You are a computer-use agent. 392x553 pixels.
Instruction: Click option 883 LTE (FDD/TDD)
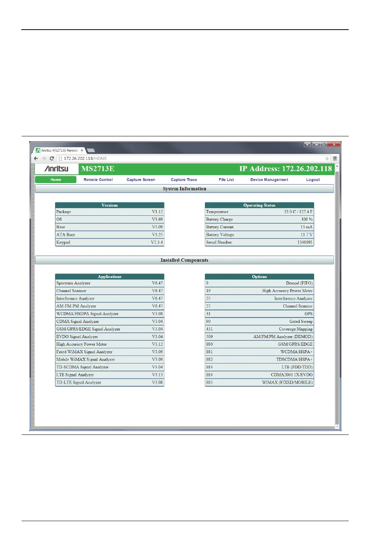[259, 367]
